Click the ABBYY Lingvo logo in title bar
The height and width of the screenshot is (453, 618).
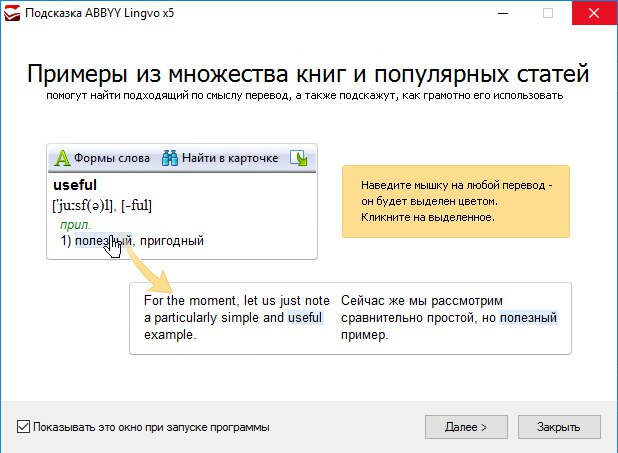coord(12,13)
